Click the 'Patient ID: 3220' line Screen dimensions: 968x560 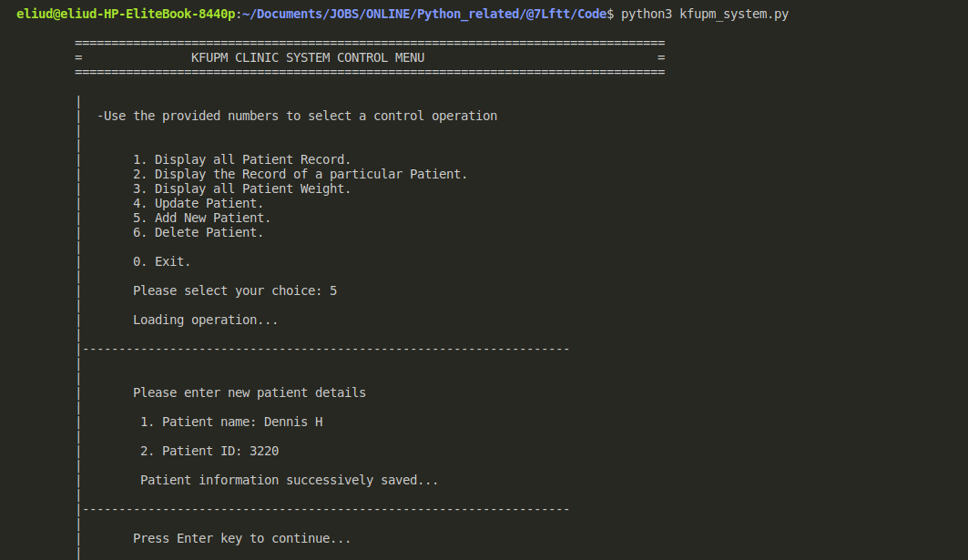click(x=209, y=452)
